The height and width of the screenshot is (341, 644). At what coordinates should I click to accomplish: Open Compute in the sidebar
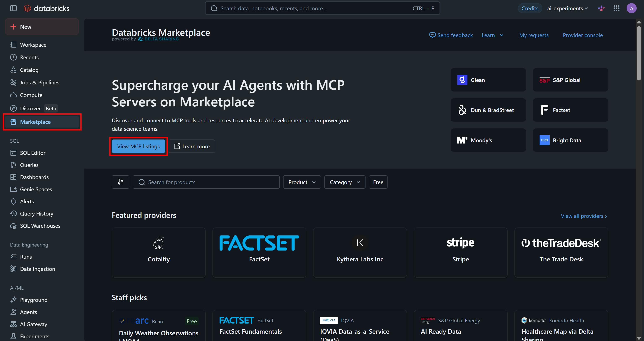click(x=42, y=95)
